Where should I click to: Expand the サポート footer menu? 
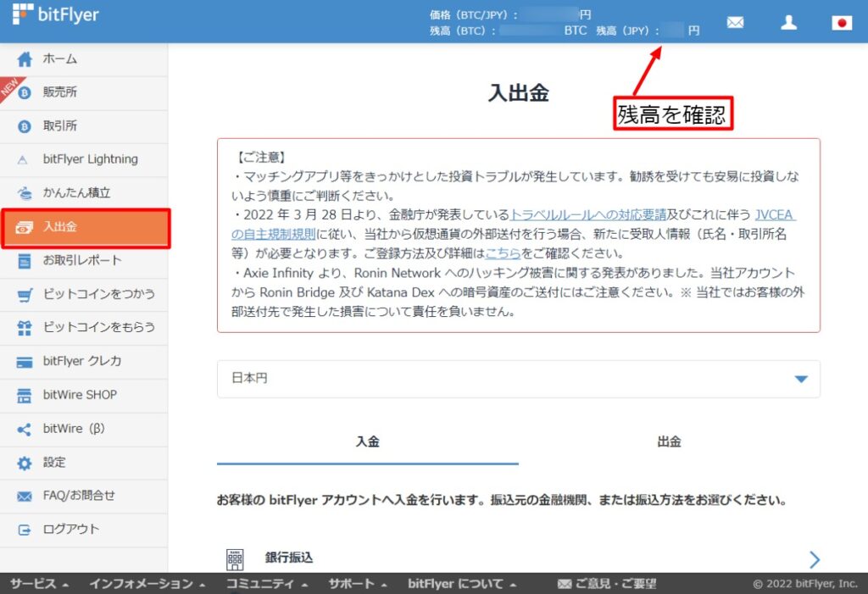[x=358, y=584]
